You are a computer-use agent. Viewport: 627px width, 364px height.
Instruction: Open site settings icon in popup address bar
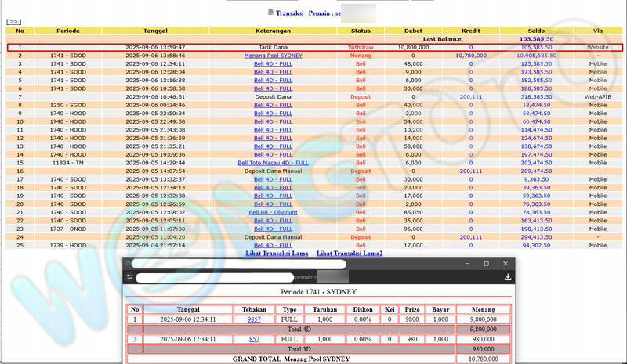[x=130, y=277]
